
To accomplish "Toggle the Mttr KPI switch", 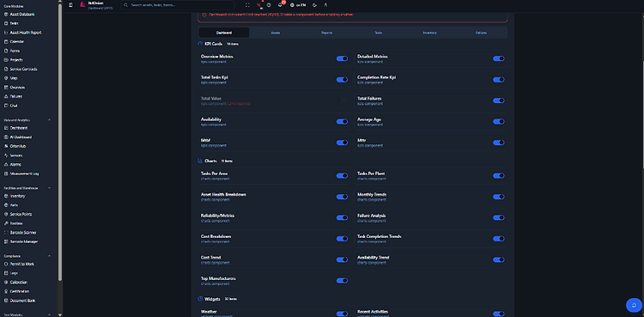I will (x=499, y=143).
